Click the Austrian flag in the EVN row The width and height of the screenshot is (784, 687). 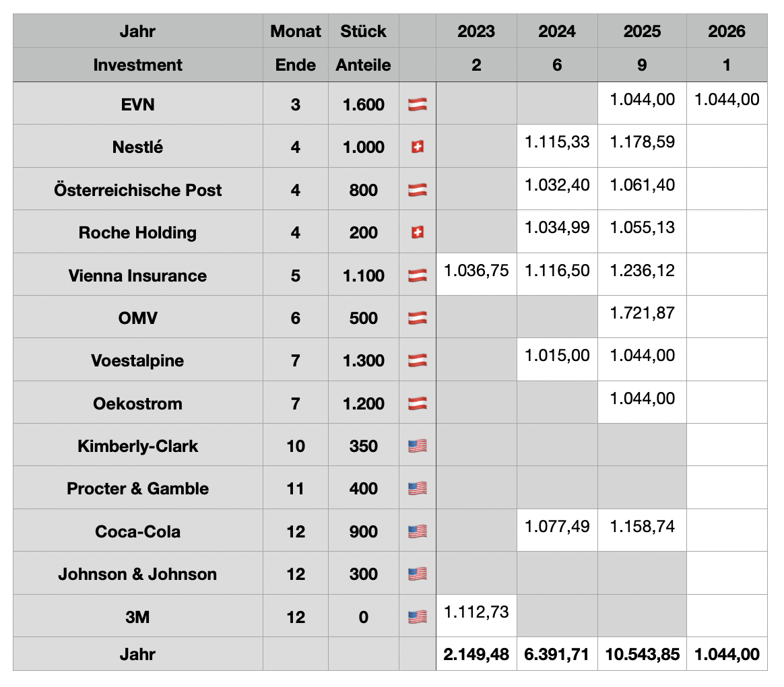[x=417, y=104]
